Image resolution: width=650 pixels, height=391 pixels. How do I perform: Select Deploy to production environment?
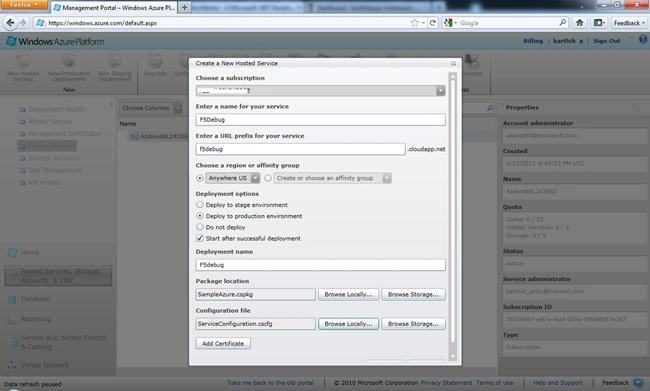[x=200, y=216]
